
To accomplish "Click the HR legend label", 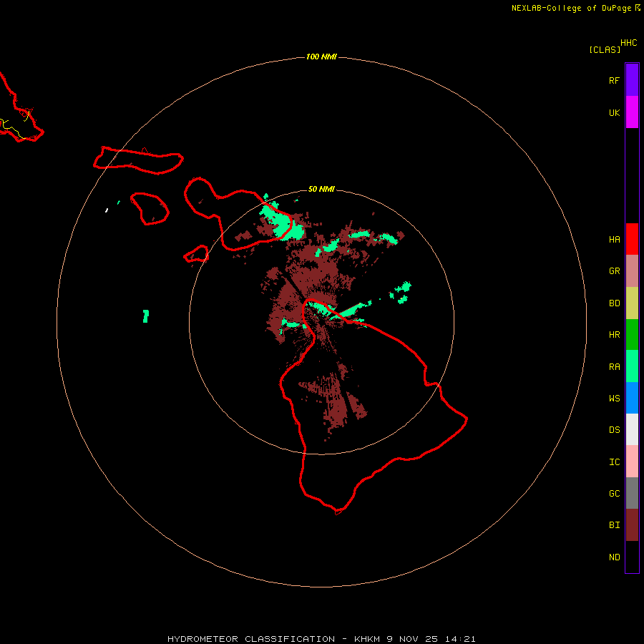I will pos(614,335).
